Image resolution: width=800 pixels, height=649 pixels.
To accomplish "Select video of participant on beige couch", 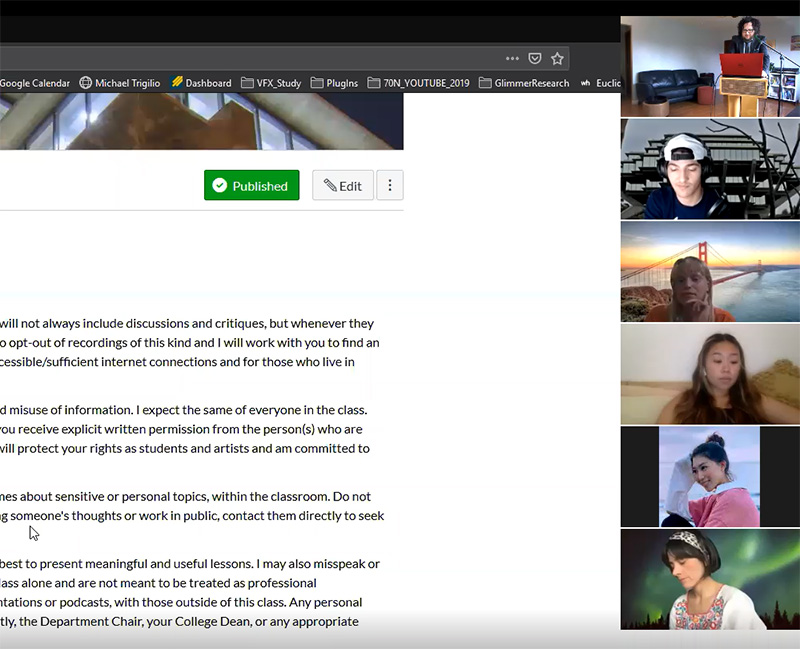I will [710, 374].
